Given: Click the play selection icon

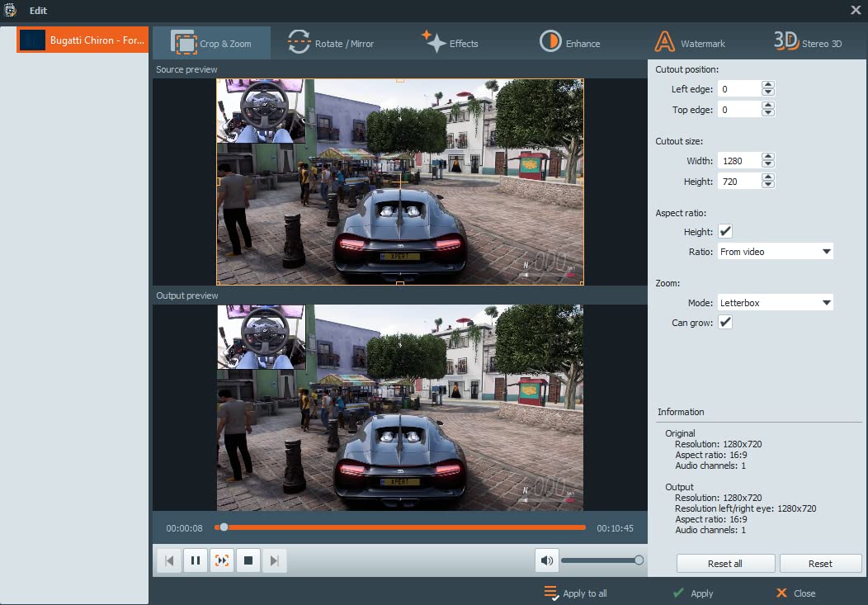Looking at the screenshot, I should click(222, 560).
